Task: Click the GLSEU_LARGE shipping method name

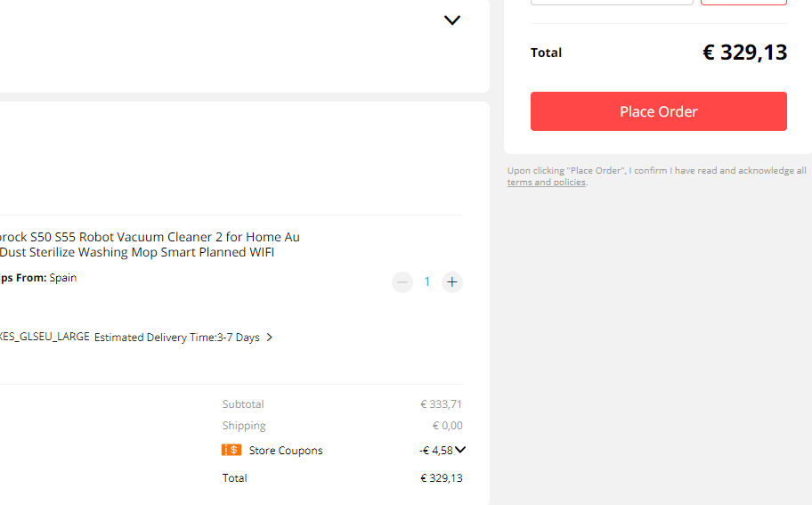Action: pyautogui.click(x=45, y=338)
